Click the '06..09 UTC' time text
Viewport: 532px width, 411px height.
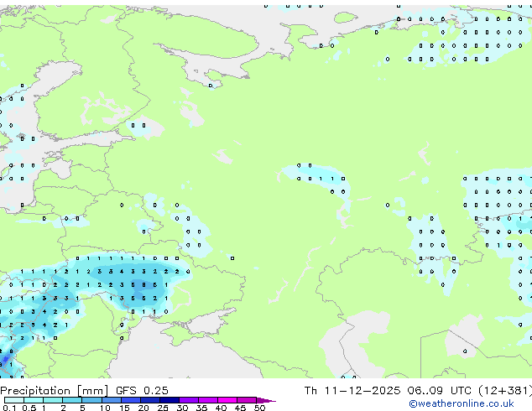440,391
